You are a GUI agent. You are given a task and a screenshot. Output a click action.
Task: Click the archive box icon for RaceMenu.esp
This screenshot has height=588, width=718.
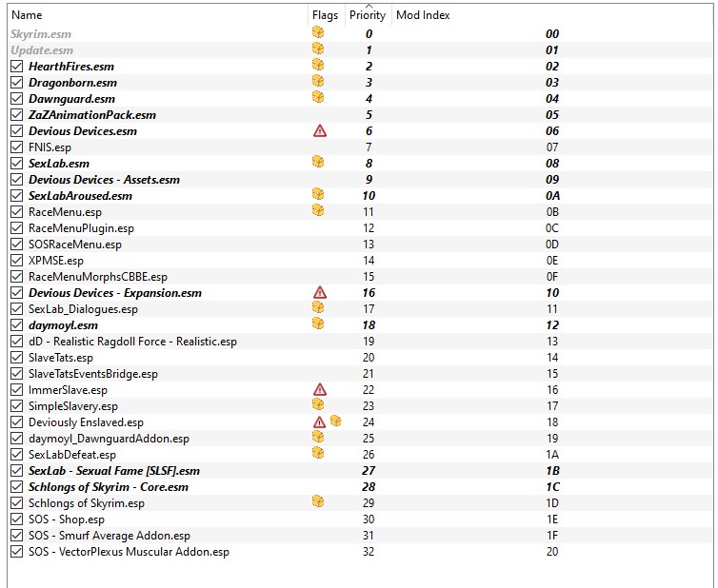tap(318, 211)
